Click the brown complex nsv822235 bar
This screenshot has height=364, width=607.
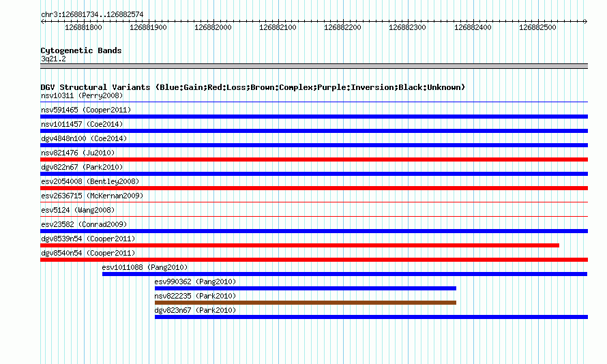point(306,303)
